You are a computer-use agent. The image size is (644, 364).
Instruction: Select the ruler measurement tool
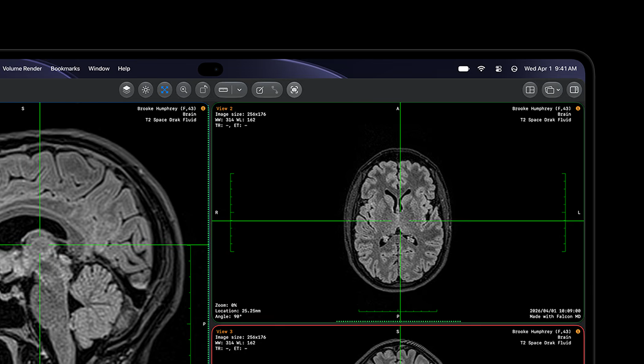click(x=223, y=90)
